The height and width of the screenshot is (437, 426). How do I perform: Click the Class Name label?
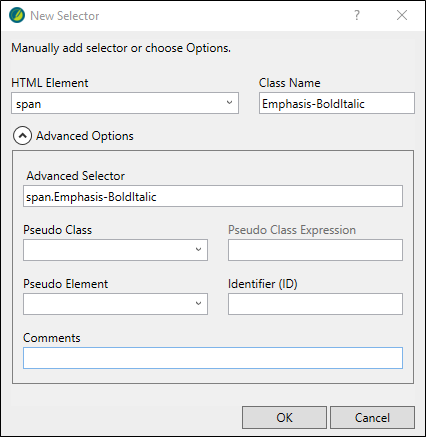click(x=290, y=83)
